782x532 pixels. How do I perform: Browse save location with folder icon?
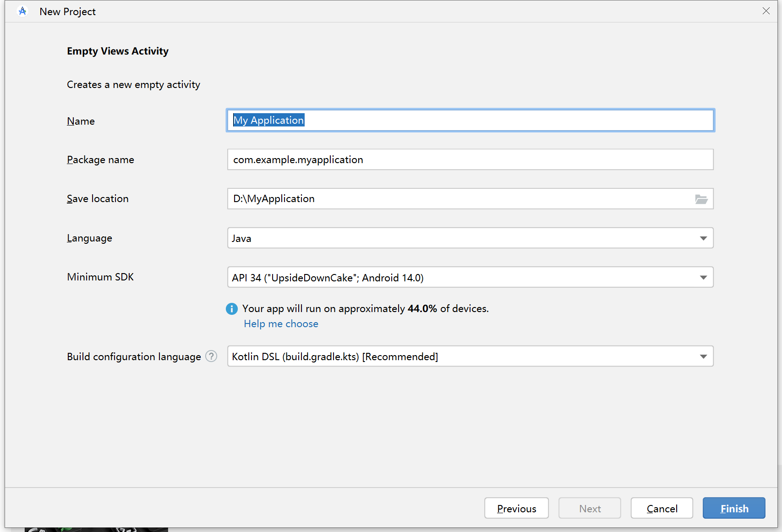(701, 199)
